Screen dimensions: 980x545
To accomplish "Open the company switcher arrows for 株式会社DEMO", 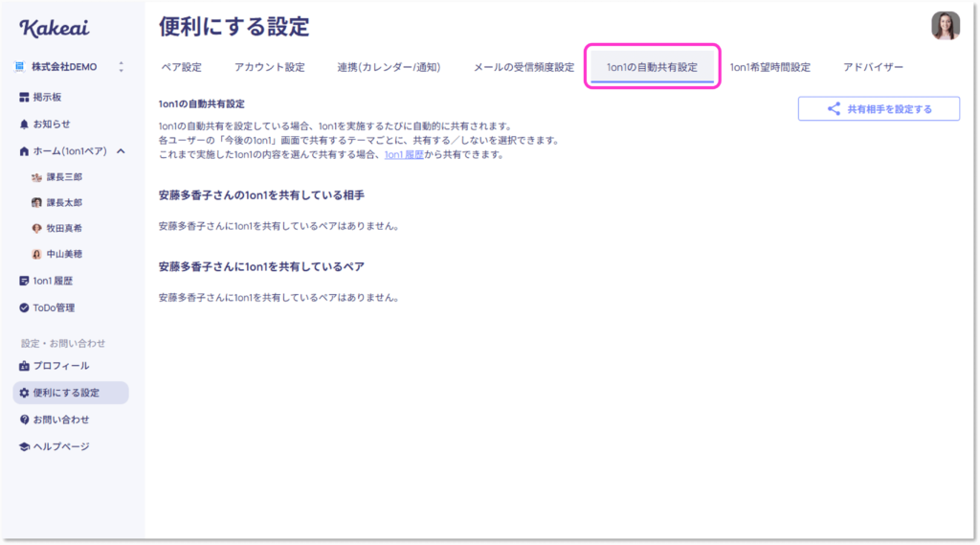I will [121, 66].
